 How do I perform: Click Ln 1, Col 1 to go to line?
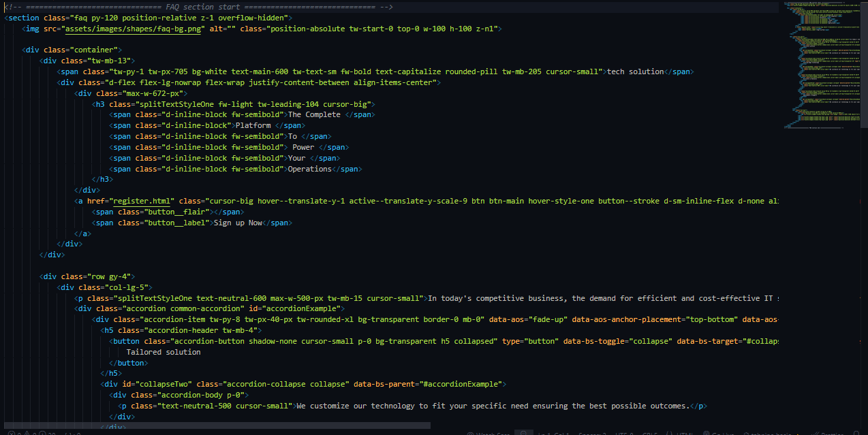(x=553, y=433)
